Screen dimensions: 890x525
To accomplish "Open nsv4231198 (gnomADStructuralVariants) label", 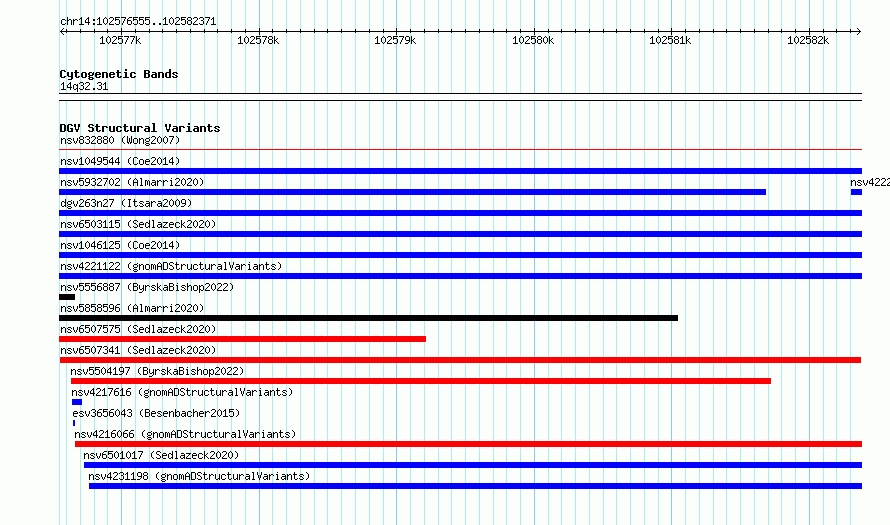I will click(199, 476).
